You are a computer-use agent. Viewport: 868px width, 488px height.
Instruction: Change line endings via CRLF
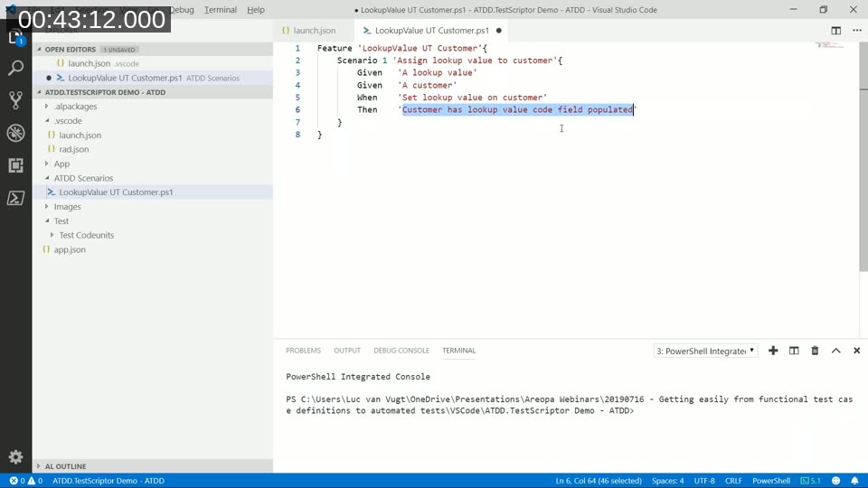pyautogui.click(x=733, y=481)
